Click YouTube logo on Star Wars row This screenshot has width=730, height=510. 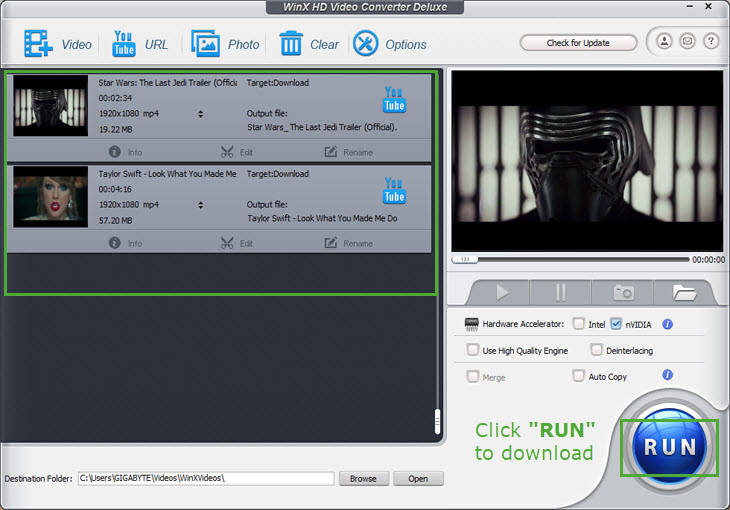point(394,99)
